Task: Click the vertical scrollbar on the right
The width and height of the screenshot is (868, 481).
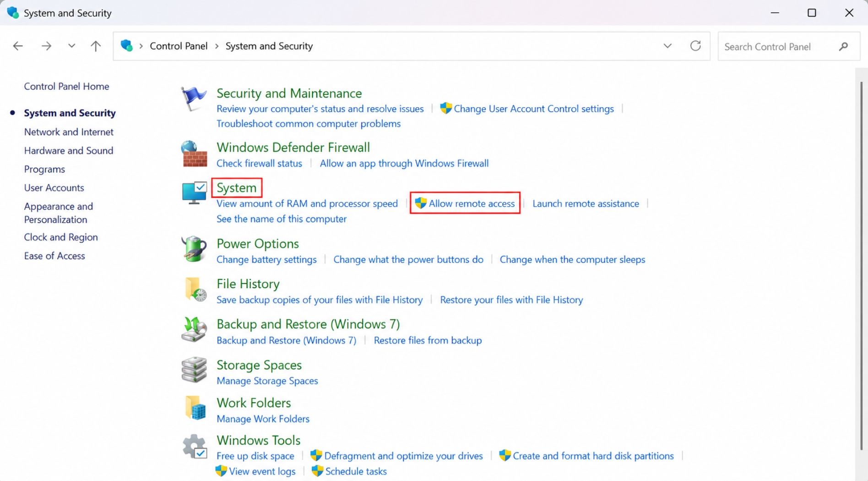Action: (861, 266)
